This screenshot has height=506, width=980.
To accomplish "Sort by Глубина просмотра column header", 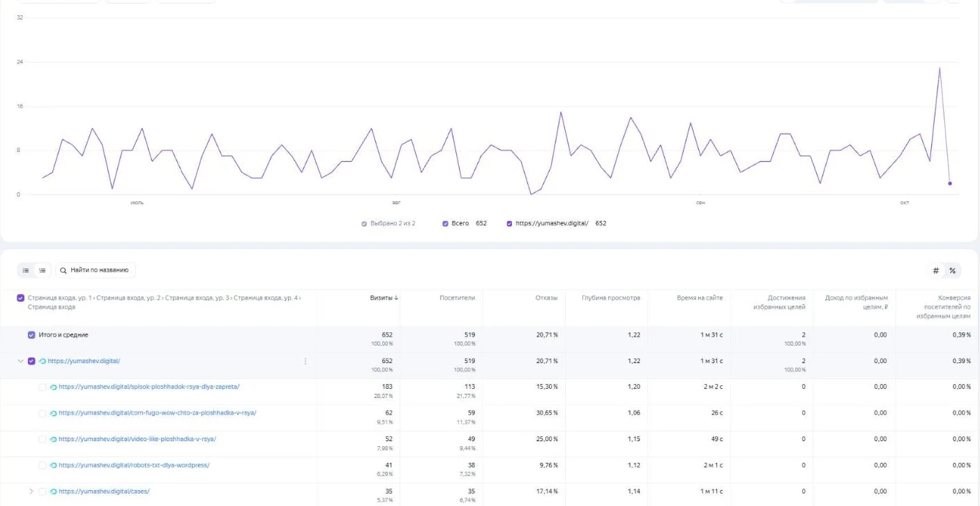I will coord(611,298).
